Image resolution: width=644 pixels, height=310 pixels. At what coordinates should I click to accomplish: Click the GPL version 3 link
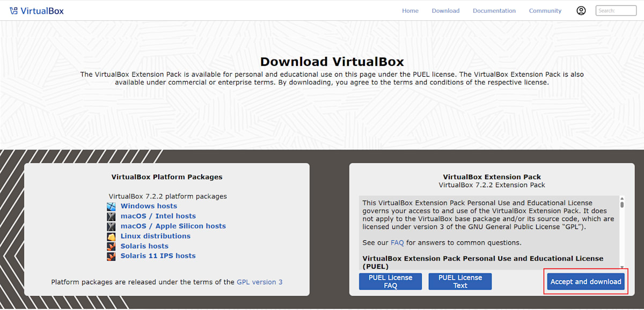click(260, 282)
